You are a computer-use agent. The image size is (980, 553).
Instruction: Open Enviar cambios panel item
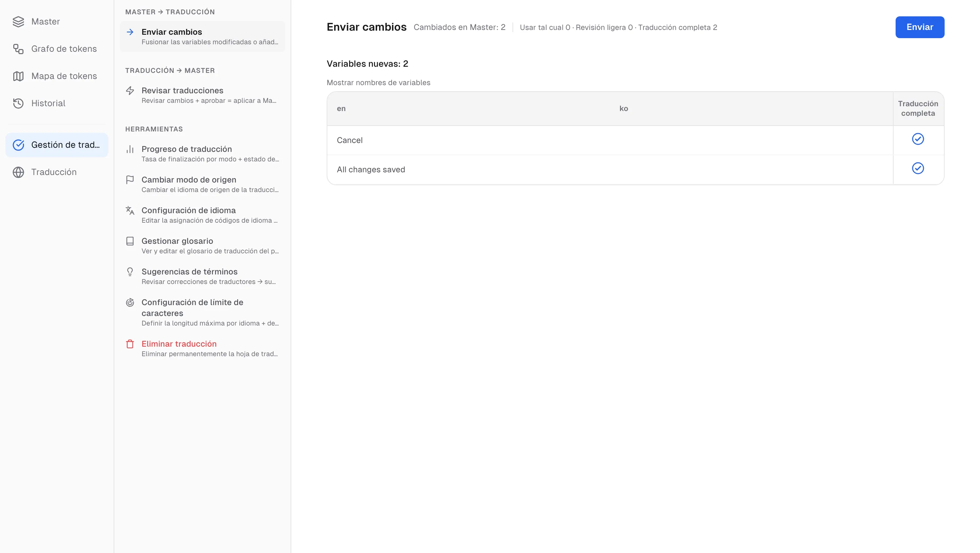(202, 36)
